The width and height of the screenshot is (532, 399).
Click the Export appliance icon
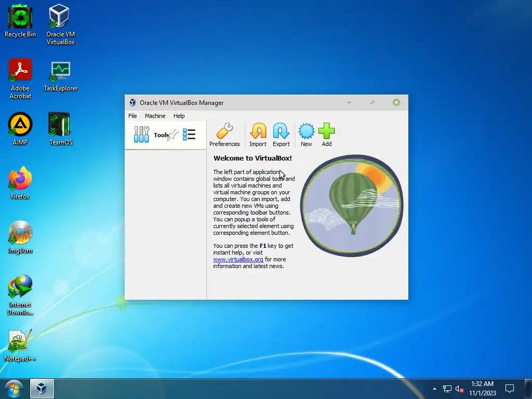(x=281, y=135)
